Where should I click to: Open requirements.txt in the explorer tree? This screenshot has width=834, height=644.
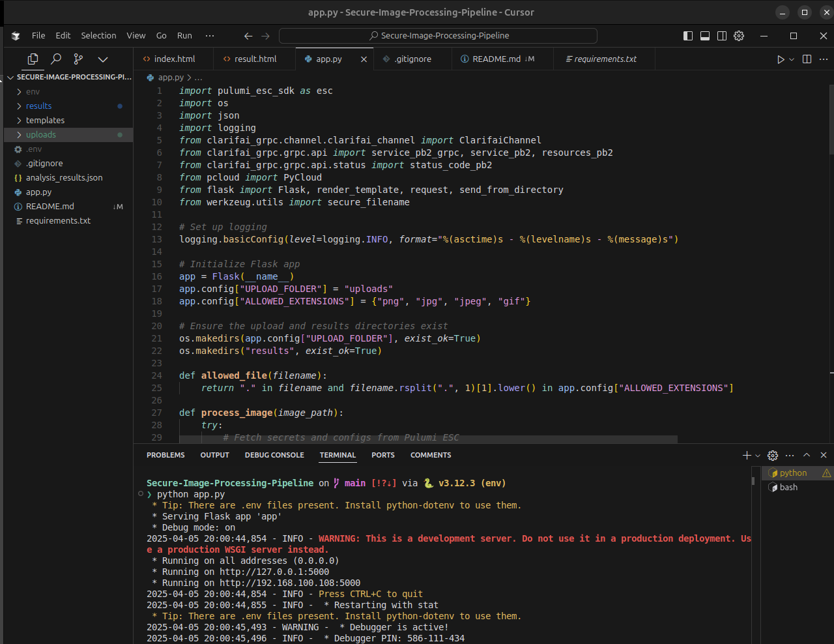pyautogui.click(x=68, y=221)
